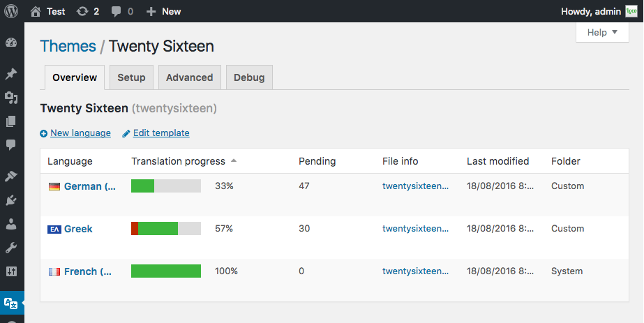Open Dashboard from the sidebar
The image size is (644, 323).
pyautogui.click(x=11, y=43)
